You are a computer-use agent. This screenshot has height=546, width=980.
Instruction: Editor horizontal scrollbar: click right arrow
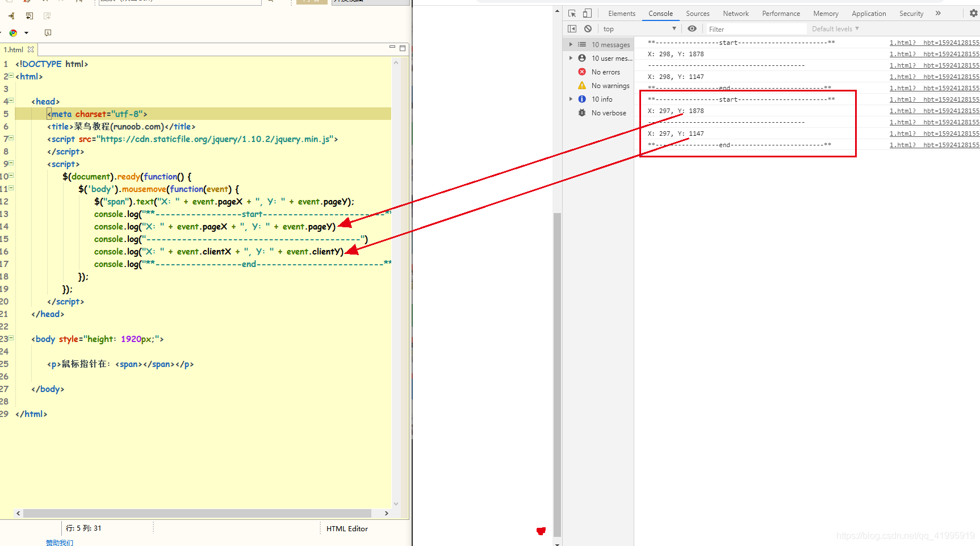(387, 513)
